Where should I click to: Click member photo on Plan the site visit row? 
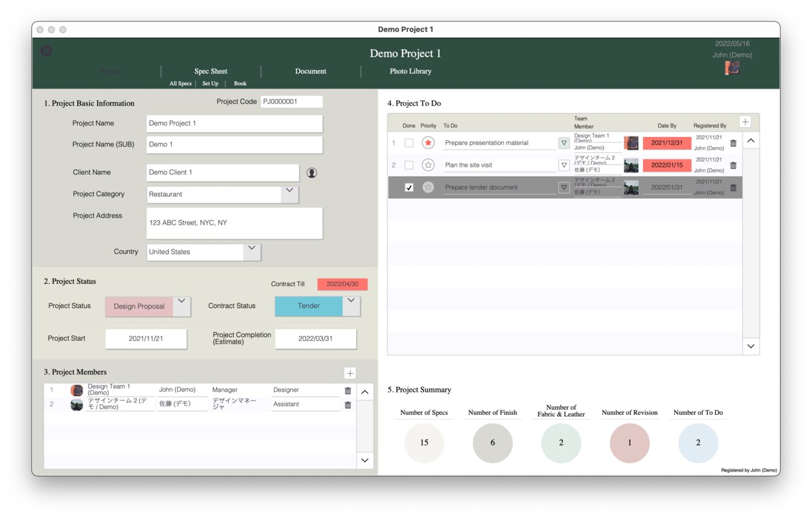[x=631, y=165]
